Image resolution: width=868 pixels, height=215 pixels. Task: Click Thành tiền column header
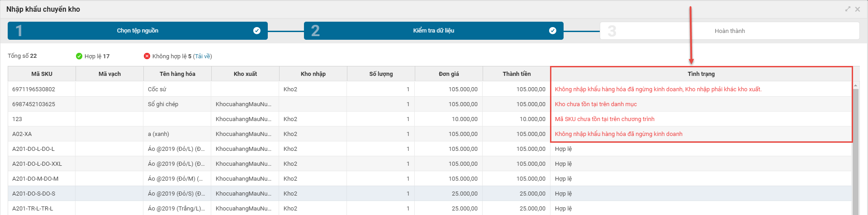(517, 74)
